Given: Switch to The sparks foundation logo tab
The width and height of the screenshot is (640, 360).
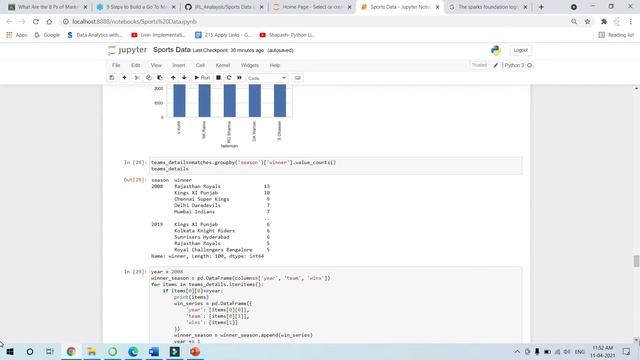Looking at the screenshot, I should pyautogui.click(x=488, y=7).
